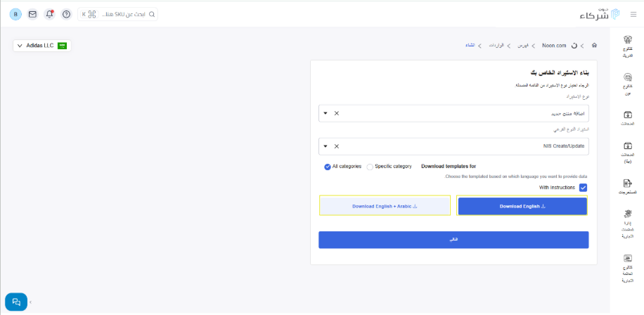The height and width of the screenshot is (315, 644).
Task: Select the Specific category radio option
Action: tap(371, 167)
